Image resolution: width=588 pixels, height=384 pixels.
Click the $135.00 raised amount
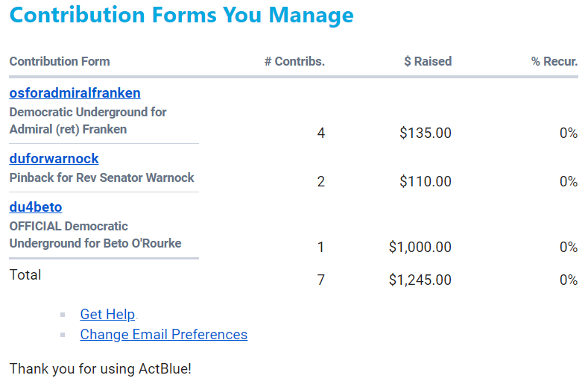425,133
